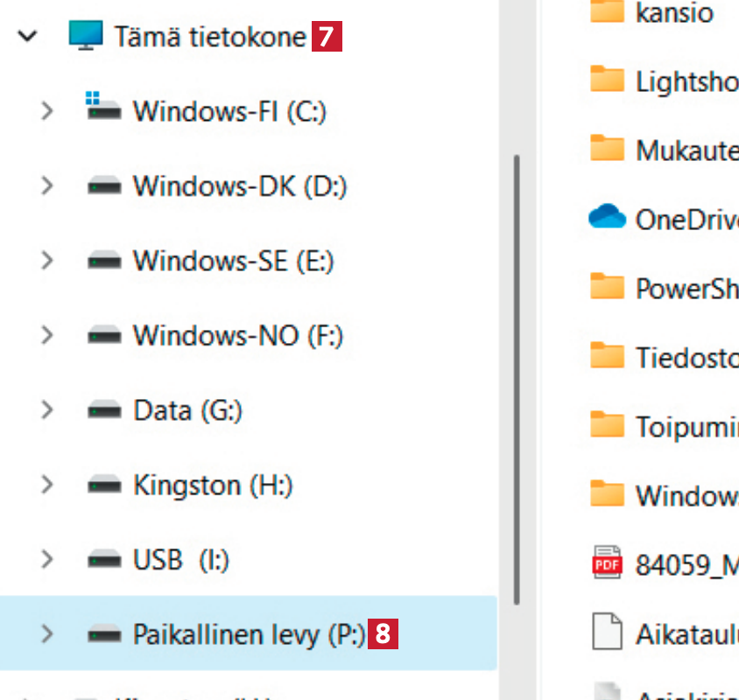Screen dimensions: 739x700
Task: Click the OneDrive cloud icon
Action: coord(607,217)
